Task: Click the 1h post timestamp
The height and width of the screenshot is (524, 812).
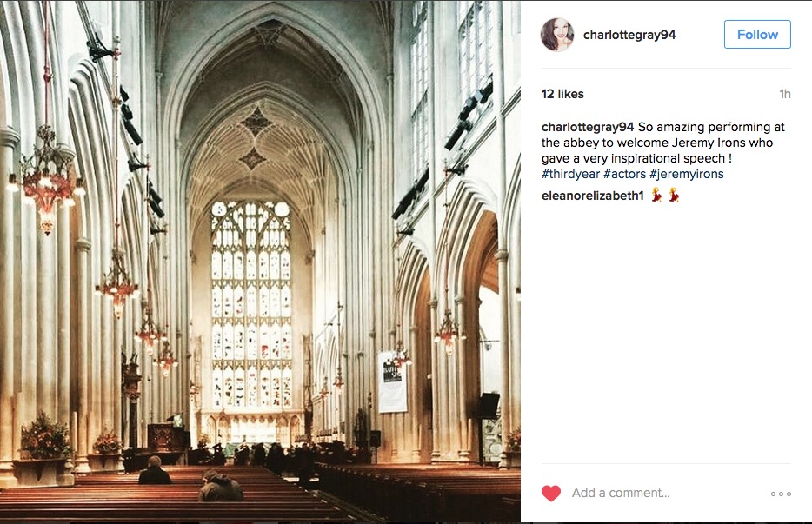Action: coord(784,94)
